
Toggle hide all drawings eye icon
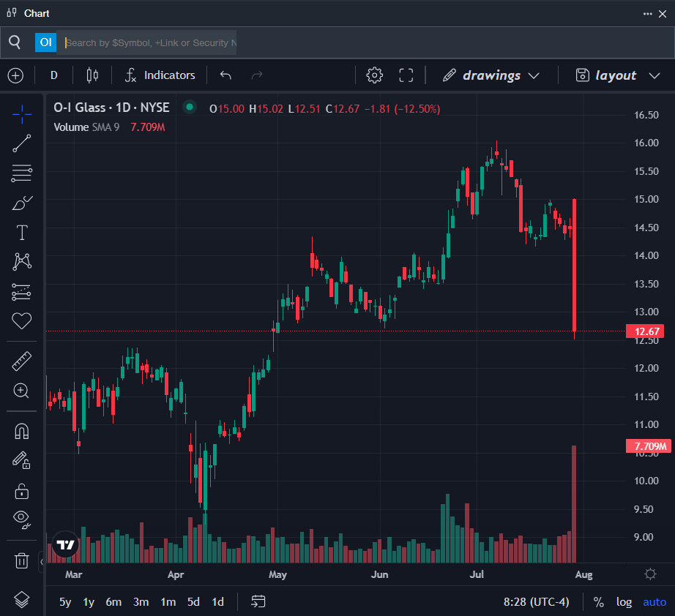point(21,519)
